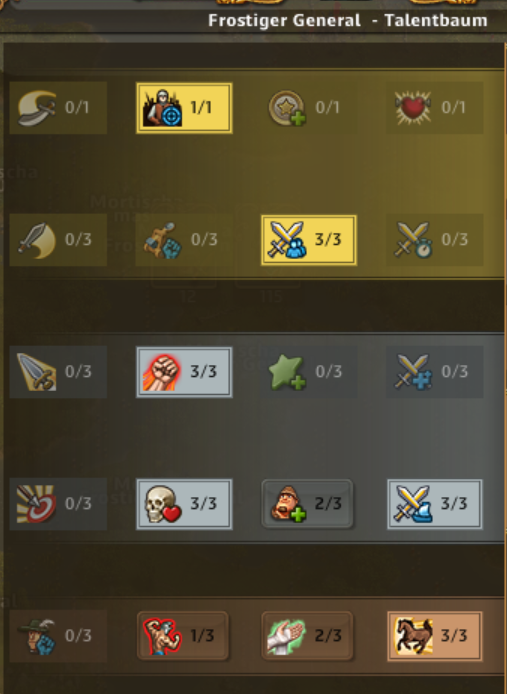Select the green glowing hand talent 2/3
The image size is (507, 694).
pyautogui.click(x=307, y=635)
